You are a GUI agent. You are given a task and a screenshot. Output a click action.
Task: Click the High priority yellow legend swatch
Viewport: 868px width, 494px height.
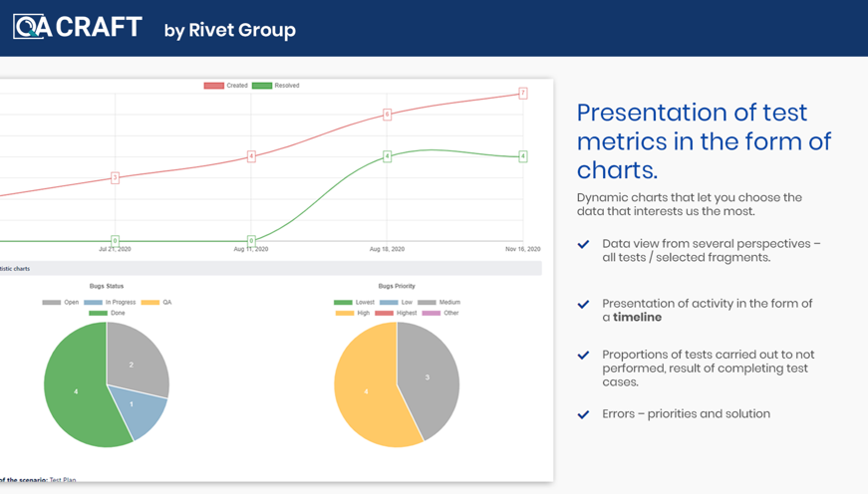(344, 313)
